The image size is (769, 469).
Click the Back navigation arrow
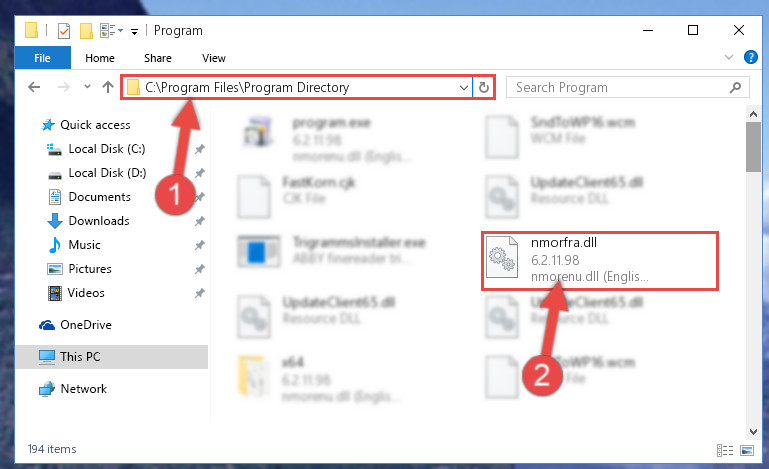tap(34, 87)
